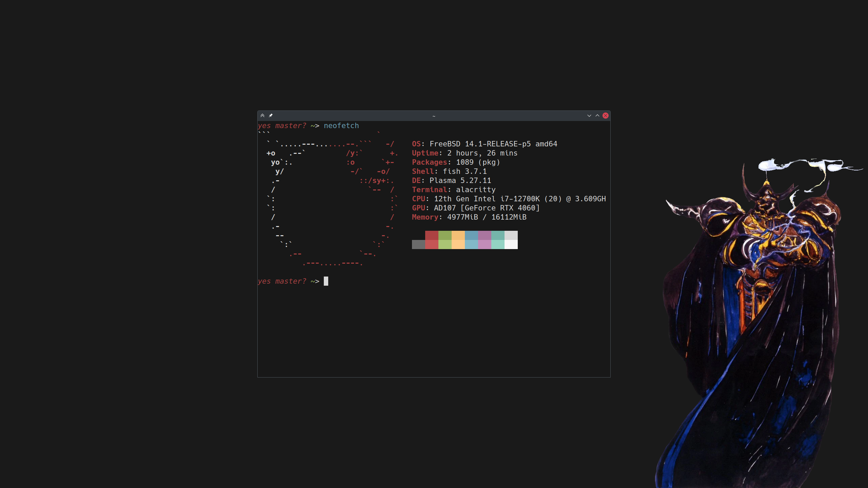The width and height of the screenshot is (868, 488).
Task: Click the Memory usage line
Action: tap(469, 217)
